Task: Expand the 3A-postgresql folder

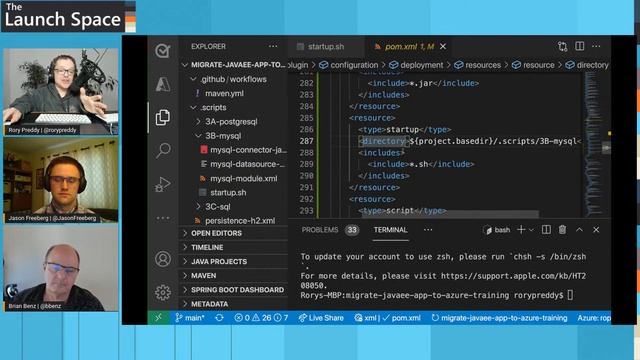Action: pos(234,122)
